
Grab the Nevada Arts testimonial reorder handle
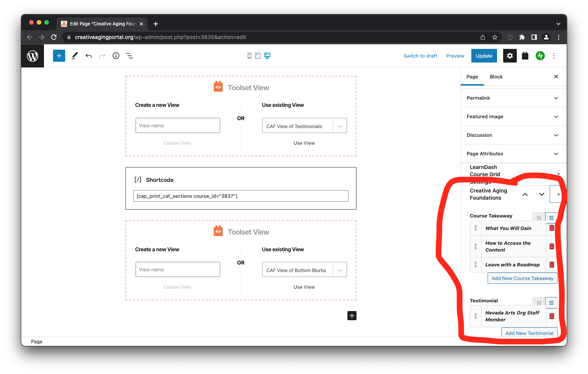point(475,316)
